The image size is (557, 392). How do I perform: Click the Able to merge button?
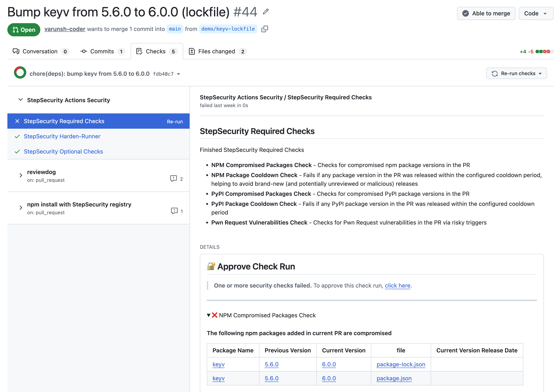point(486,13)
